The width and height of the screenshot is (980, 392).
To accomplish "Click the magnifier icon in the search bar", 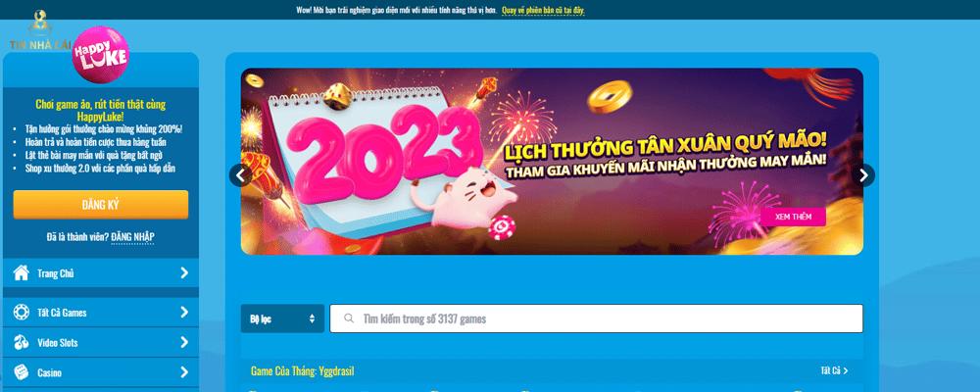I will 350,318.
